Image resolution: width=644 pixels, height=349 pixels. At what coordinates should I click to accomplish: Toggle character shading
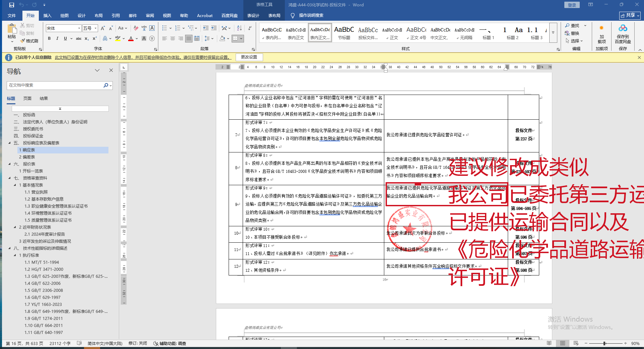[144, 38]
